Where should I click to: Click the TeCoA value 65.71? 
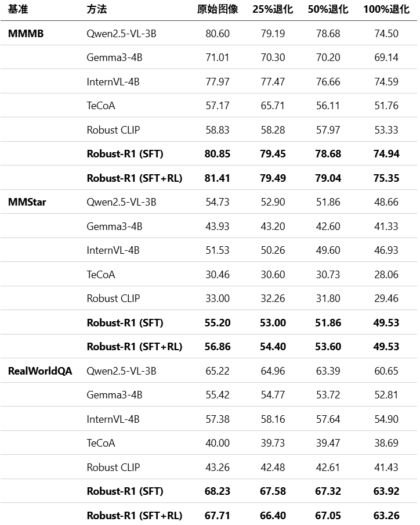pos(273,106)
